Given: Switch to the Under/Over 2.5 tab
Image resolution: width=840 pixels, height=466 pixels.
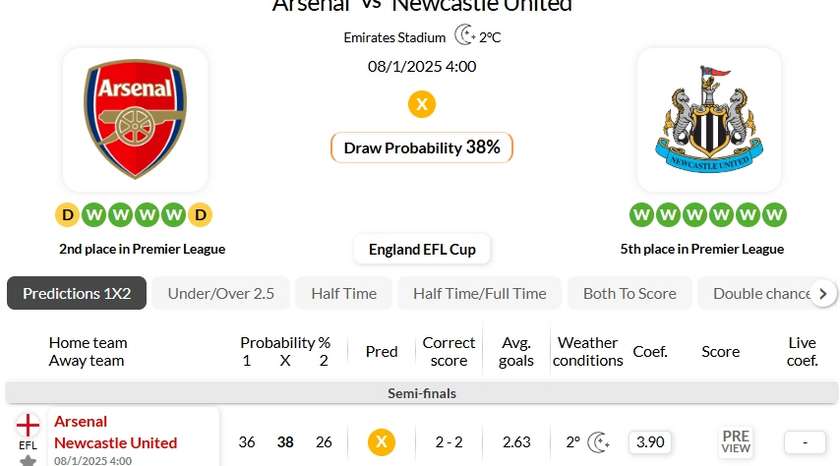Looking at the screenshot, I should 221,293.
